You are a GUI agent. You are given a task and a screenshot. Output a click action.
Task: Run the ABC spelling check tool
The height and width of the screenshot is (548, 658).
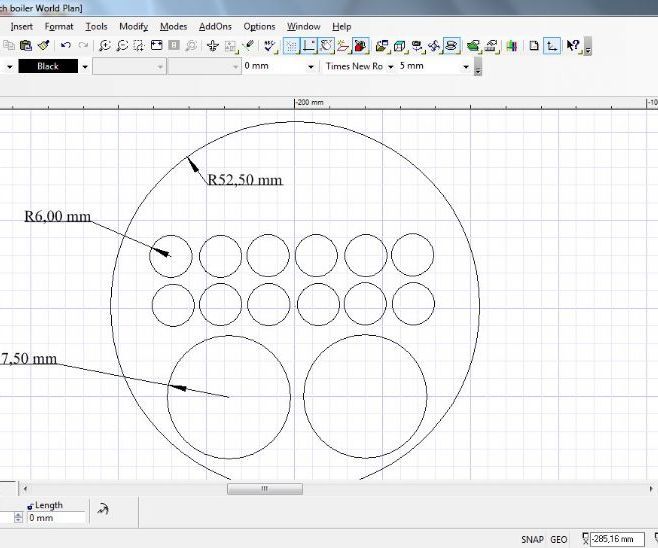[x=271, y=46]
